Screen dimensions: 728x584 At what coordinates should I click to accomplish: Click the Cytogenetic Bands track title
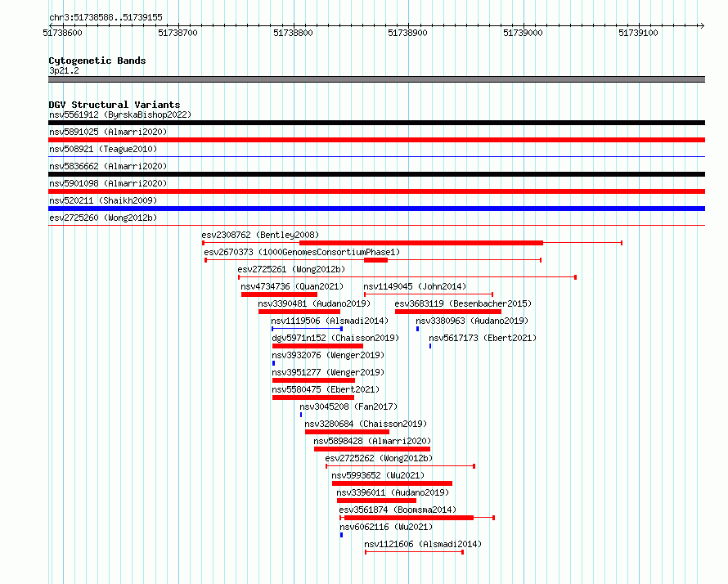point(97,61)
